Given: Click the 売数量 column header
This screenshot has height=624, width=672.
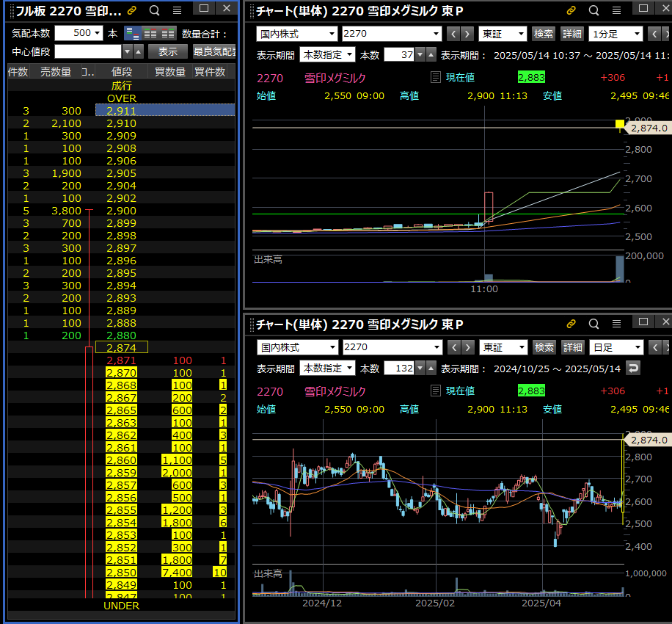Looking at the screenshot, I should (55, 72).
